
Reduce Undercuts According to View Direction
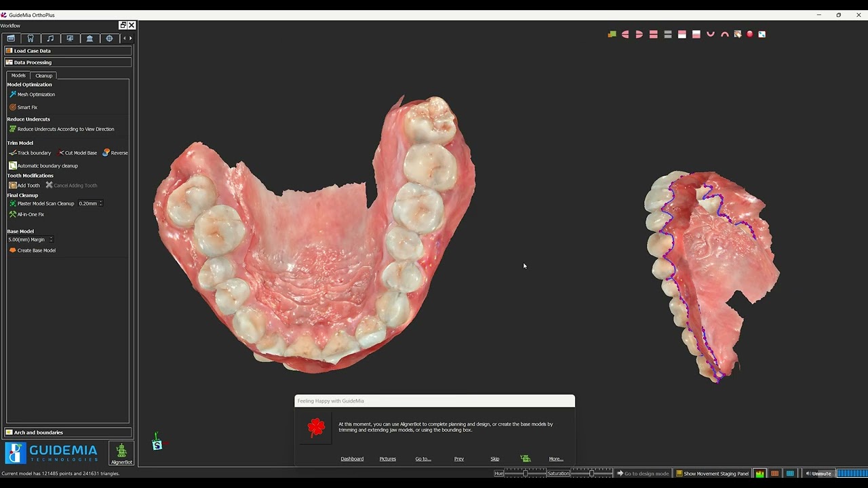(61, 129)
